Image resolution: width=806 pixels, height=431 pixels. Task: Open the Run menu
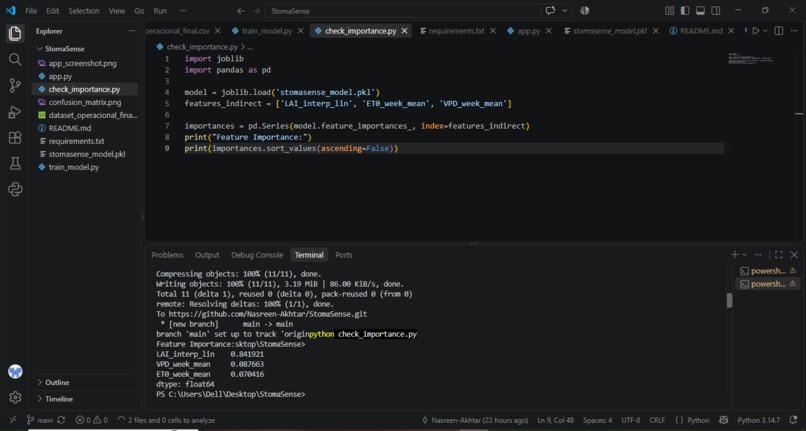point(160,11)
